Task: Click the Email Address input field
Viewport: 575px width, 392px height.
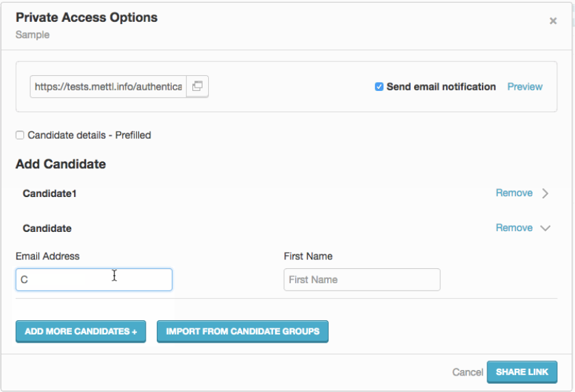Action: (x=94, y=280)
